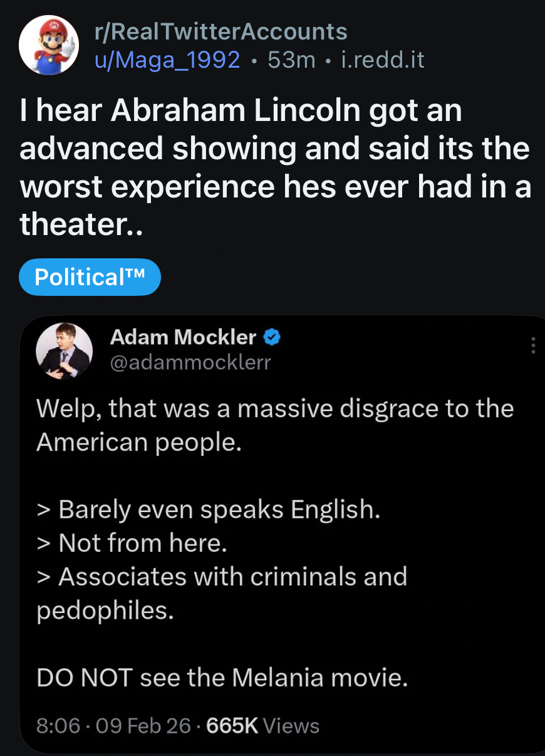Image resolution: width=545 pixels, height=756 pixels.
Task: Click the 'Barely even speaks English' line
Action: point(209,509)
